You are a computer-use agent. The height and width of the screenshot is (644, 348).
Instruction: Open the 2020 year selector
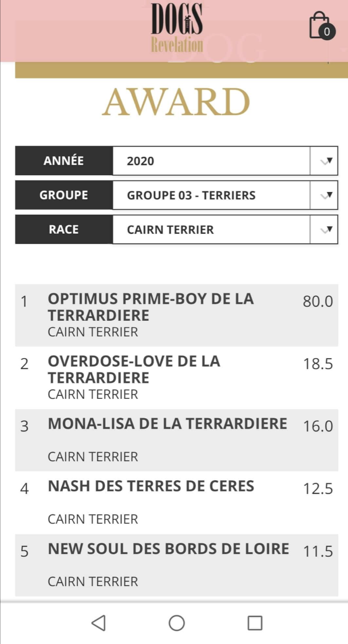pos(226,160)
